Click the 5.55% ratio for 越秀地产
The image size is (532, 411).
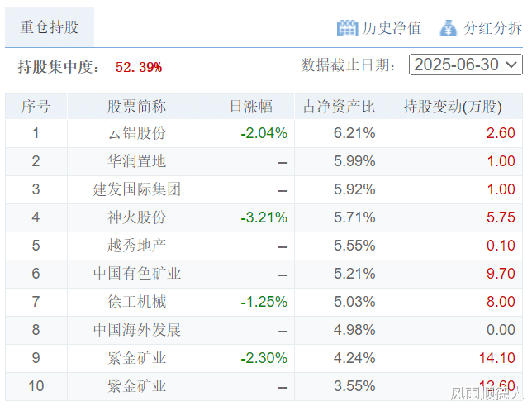point(354,246)
